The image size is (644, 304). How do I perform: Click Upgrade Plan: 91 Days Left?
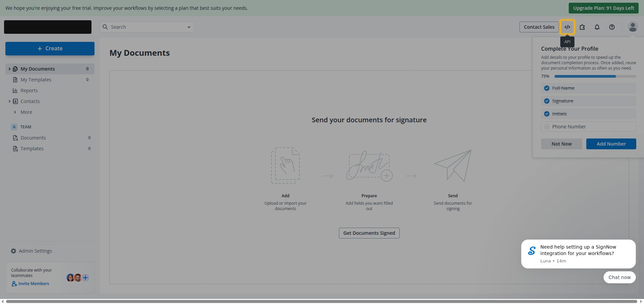tap(603, 8)
